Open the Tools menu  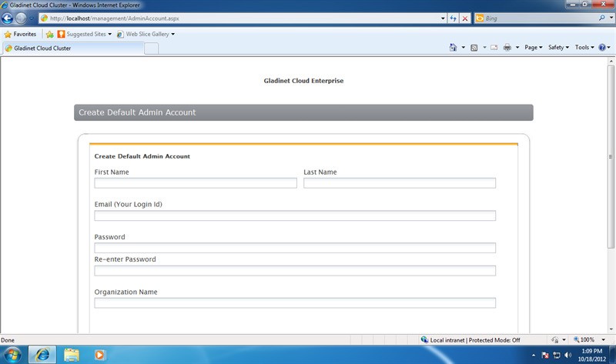583,48
